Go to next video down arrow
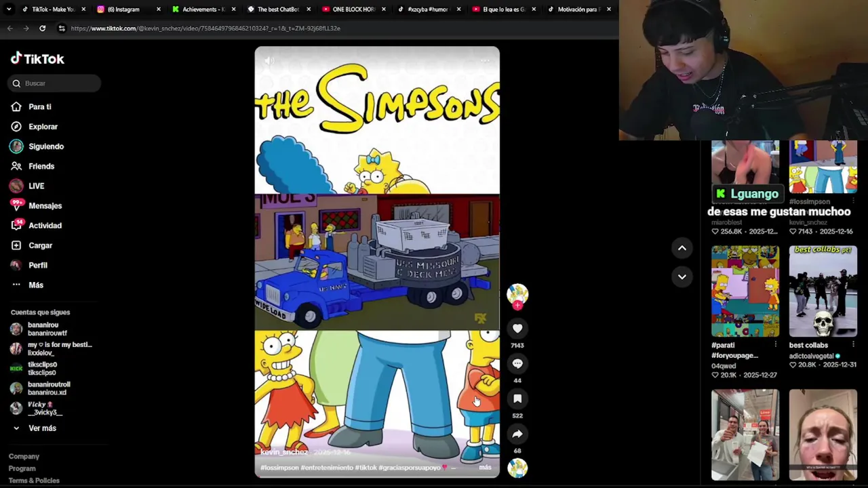Screen dimensions: 868x488 (682, 277)
